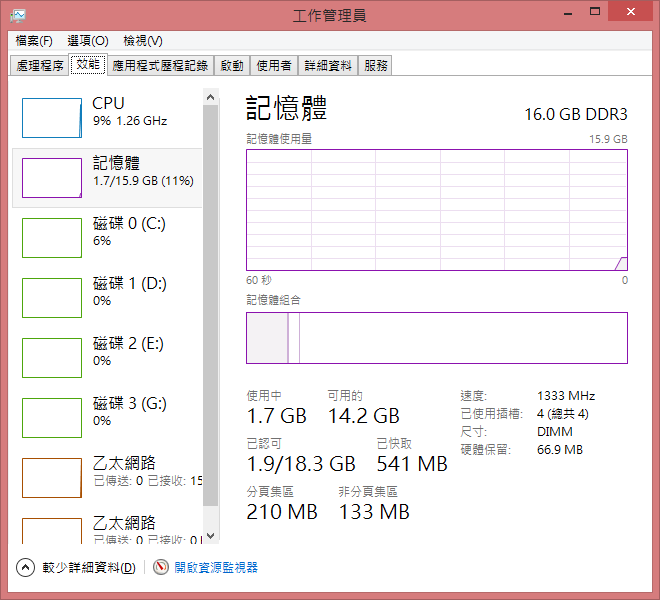
Task: Click the Task Manager title bar icon
Action: 18,16
